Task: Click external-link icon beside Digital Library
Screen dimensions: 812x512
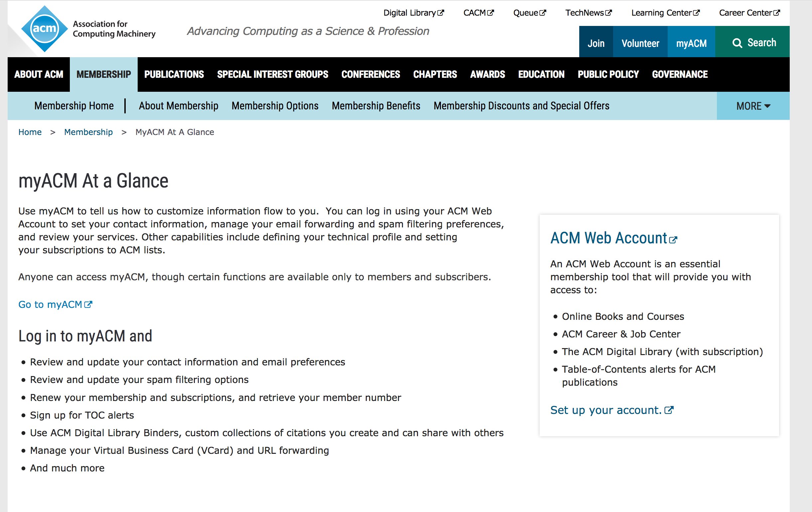Action: (441, 13)
